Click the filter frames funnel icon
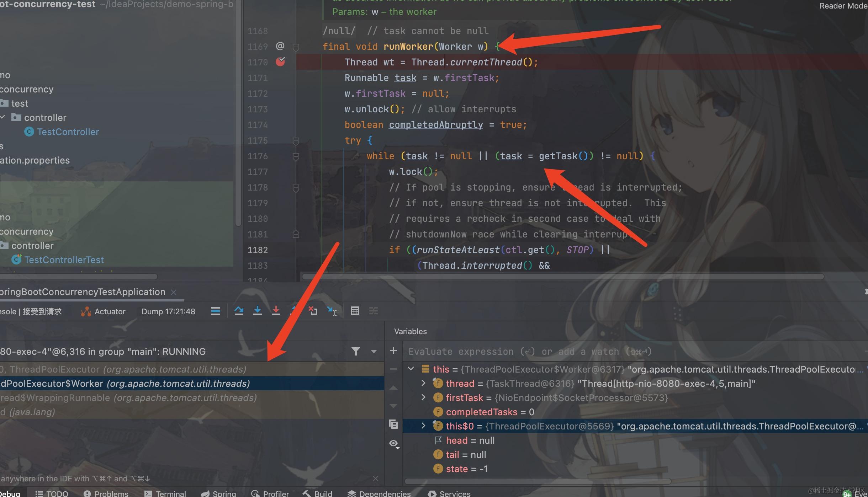 click(355, 351)
